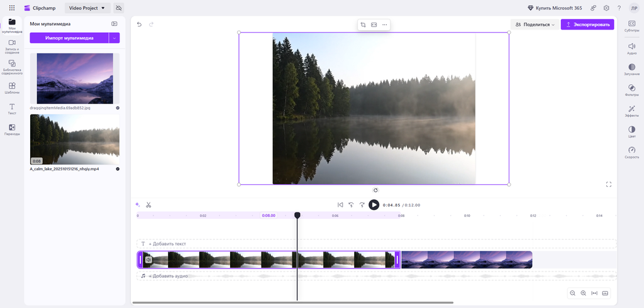
Task: Open the people sharing icon in header
Action: (593, 8)
